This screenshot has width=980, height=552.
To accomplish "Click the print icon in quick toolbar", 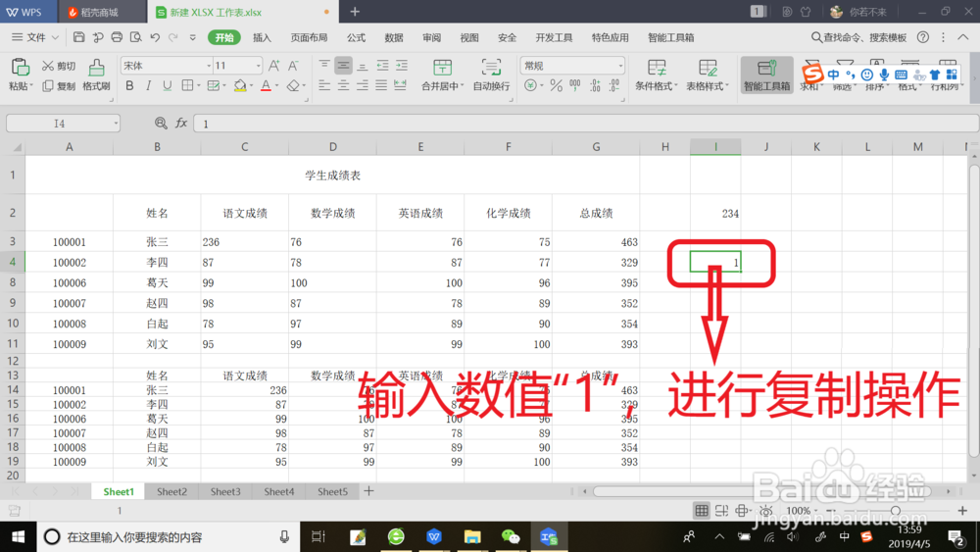I will pyautogui.click(x=117, y=37).
